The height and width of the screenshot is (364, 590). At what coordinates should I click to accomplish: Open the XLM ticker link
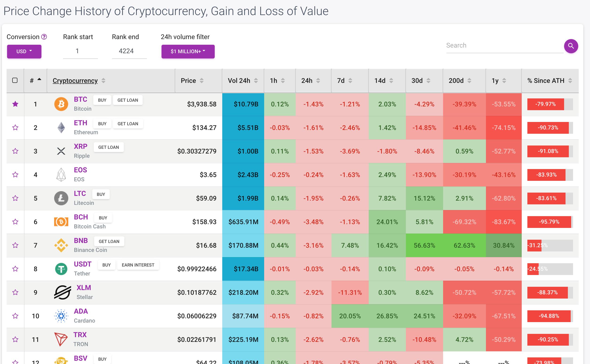pyautogui.click(x=84, y=288)
